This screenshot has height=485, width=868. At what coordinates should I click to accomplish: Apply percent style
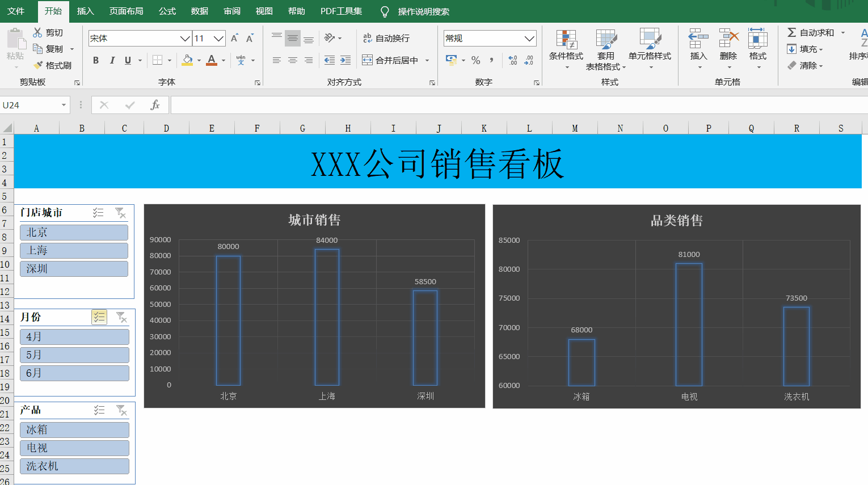(476, 60)
